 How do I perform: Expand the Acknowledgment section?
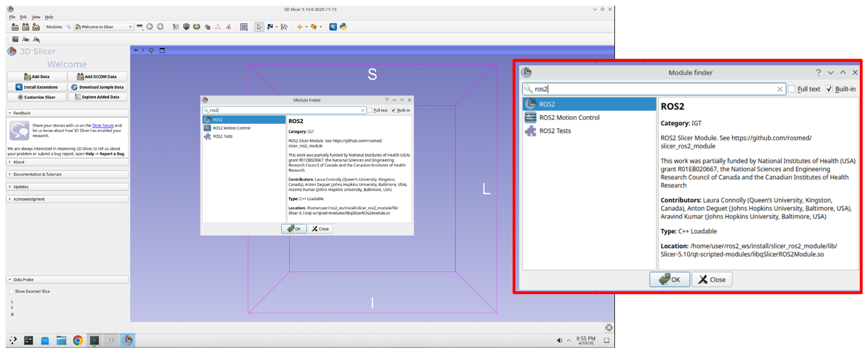coord(67,199)
